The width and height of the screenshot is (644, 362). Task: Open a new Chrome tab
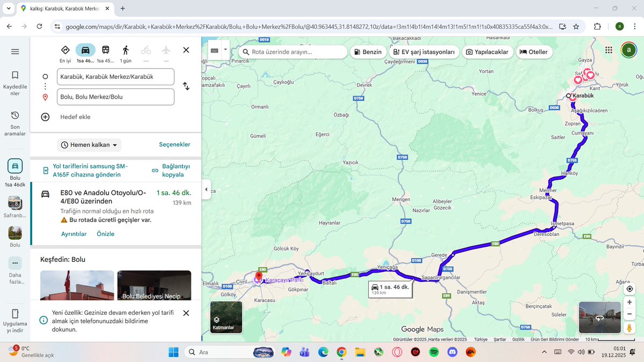[x=123, y=9]
